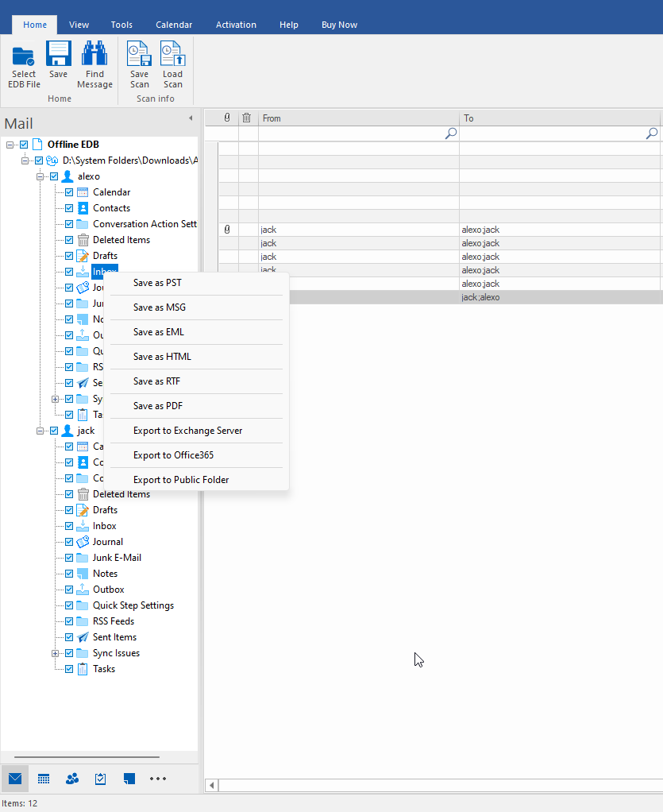Toggle alexo Calendar checkbox

coord(69,192)
